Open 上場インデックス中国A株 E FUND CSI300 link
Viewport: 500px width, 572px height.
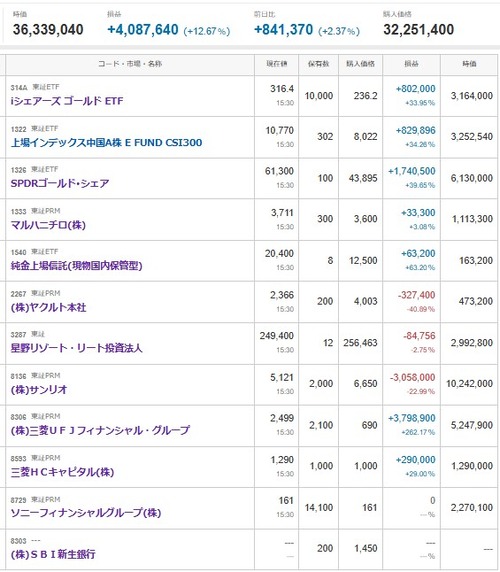106,142
